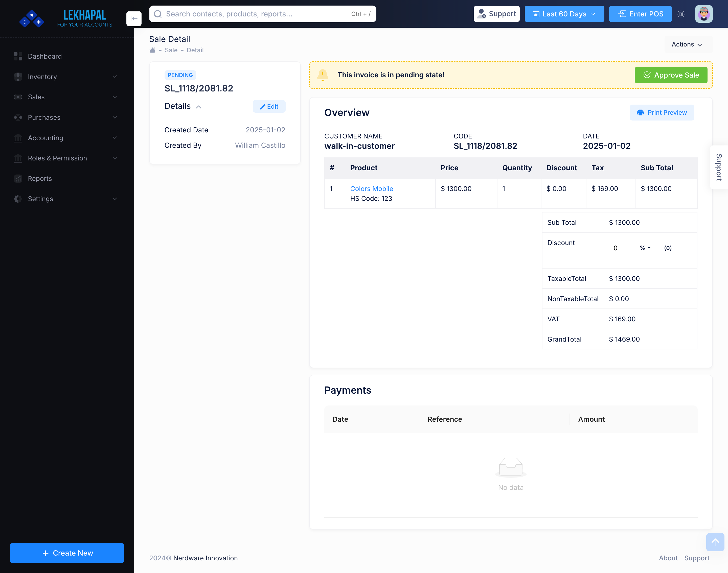Click the home breadcrumb icon
This screenshot has width=728, height=573.
click(x=152, y=50)
